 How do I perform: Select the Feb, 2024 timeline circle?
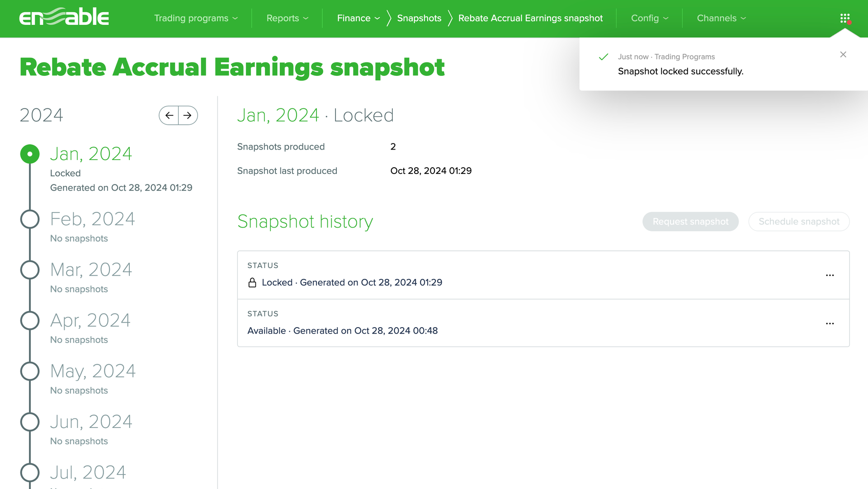pos(30,219)
